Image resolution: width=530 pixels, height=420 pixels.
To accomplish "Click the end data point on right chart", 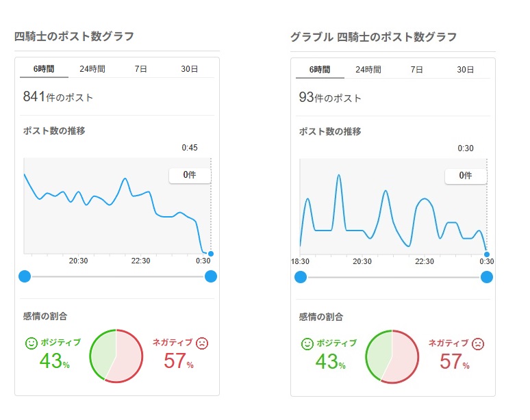I will pyautogui.click(x=487, y=254).
